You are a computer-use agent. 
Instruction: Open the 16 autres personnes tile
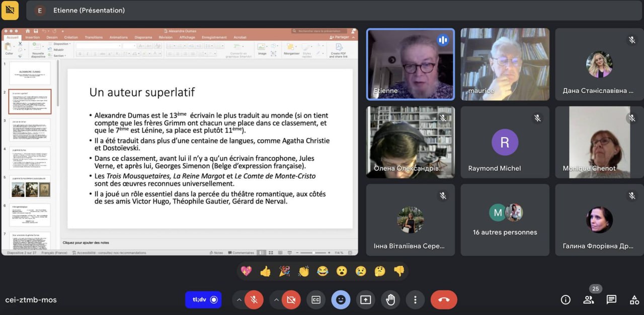505,220
